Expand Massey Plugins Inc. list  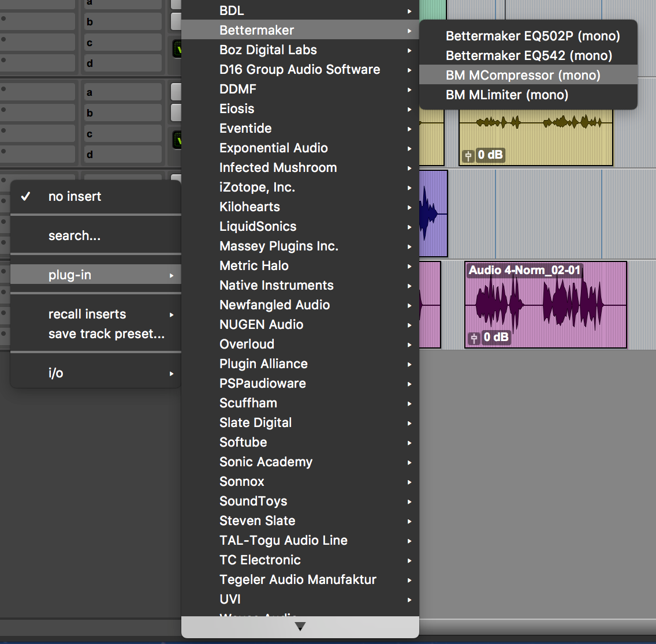pos(300,246)
